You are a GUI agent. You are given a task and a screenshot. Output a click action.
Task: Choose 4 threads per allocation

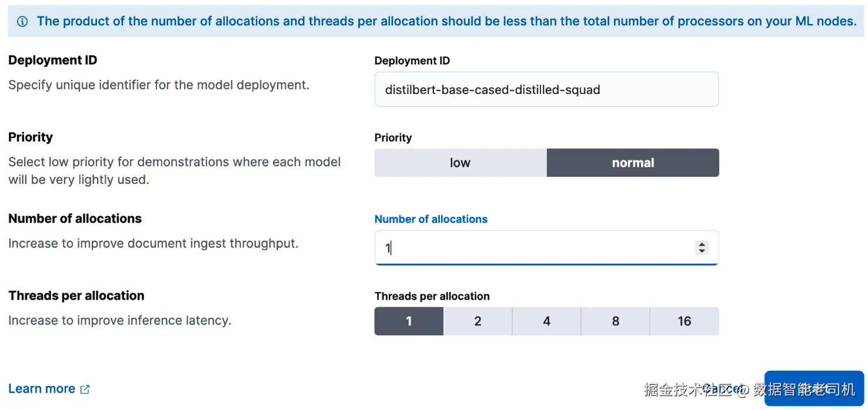tap(546, 321)
